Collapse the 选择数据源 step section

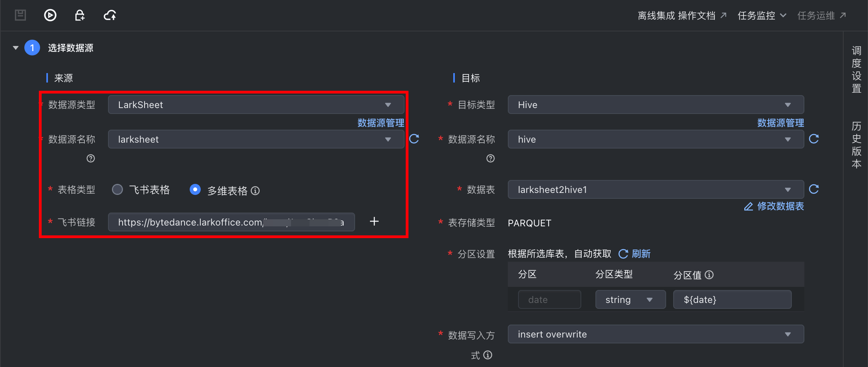(16, 48)
